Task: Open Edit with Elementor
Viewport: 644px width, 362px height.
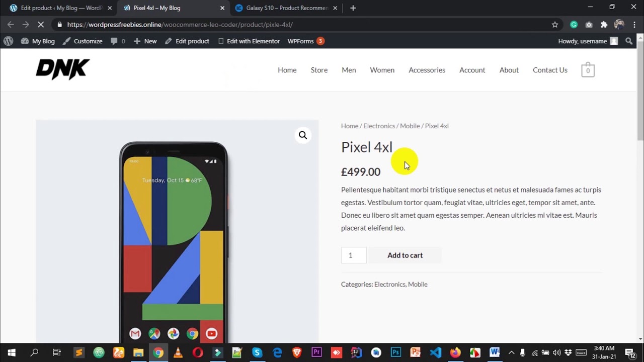Action: 249,41
